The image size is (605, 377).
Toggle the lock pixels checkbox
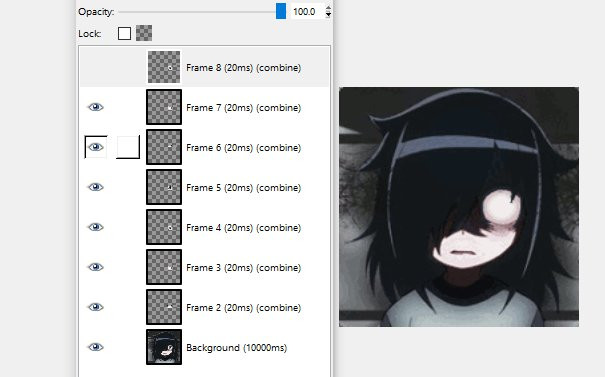pos(124,34)
